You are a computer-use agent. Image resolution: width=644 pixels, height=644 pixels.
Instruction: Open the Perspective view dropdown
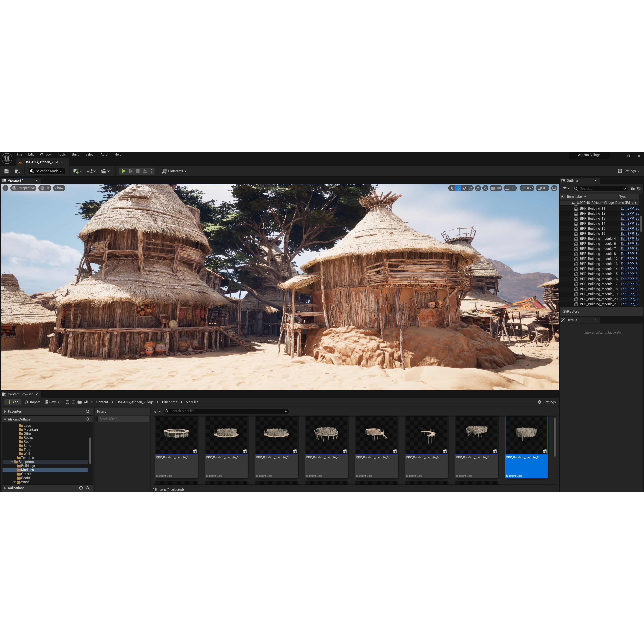click(23, 188)
